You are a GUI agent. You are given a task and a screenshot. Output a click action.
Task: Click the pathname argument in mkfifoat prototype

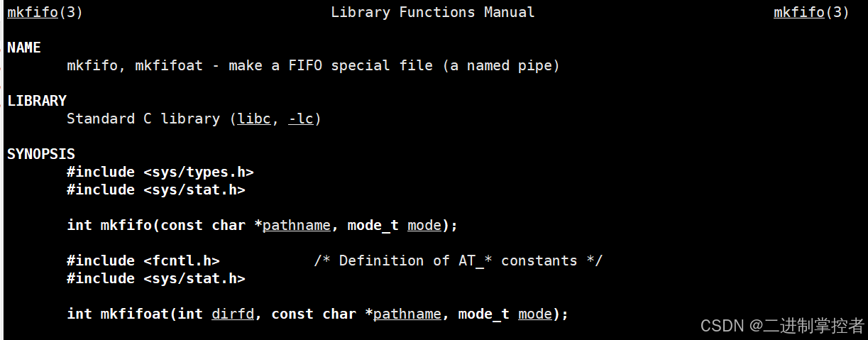click(407, 314)
